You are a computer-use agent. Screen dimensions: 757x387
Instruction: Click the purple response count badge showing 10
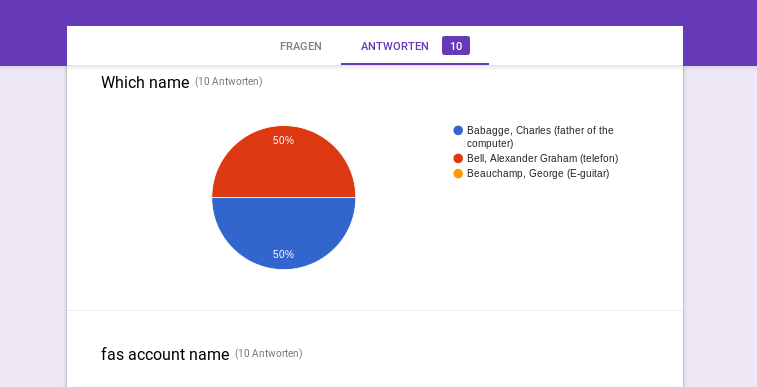456,46
